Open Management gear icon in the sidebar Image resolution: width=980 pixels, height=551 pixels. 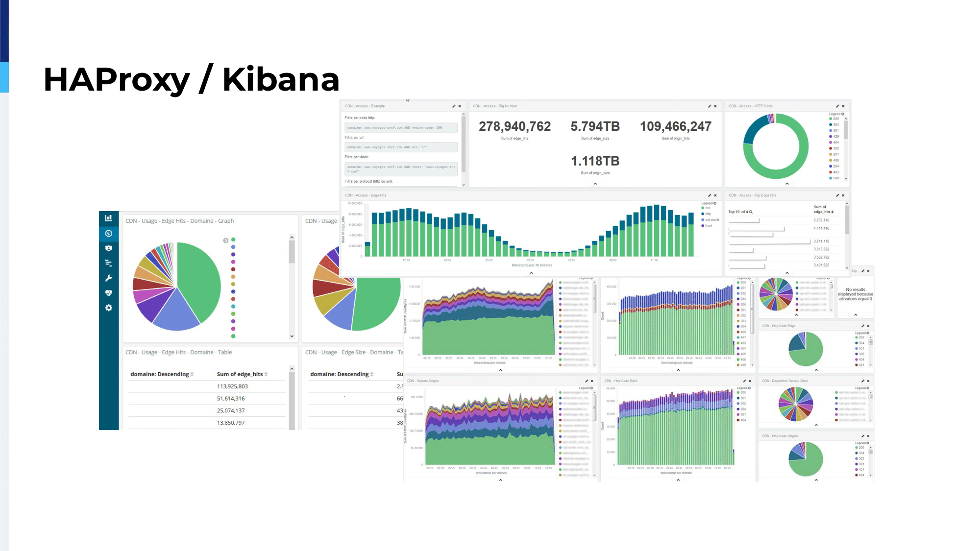(x=109, y=308)
